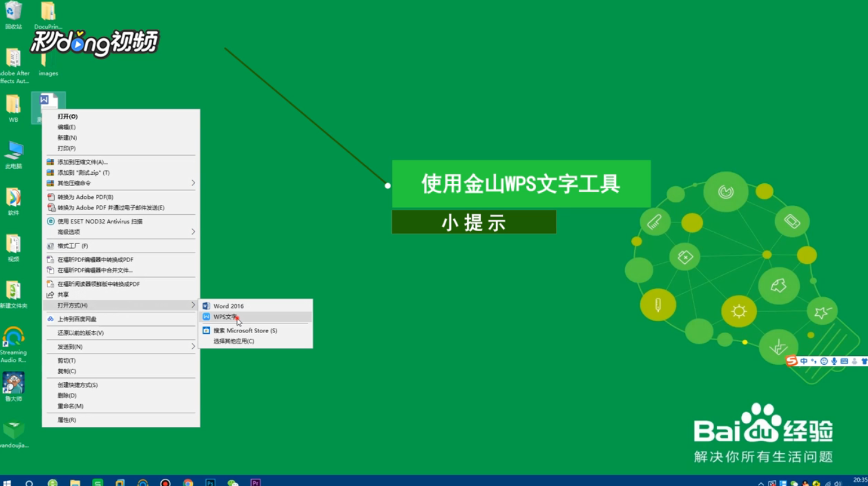Choose 重命名(M) in the context menu
The image size is (868, 486).
coord(121,407)
